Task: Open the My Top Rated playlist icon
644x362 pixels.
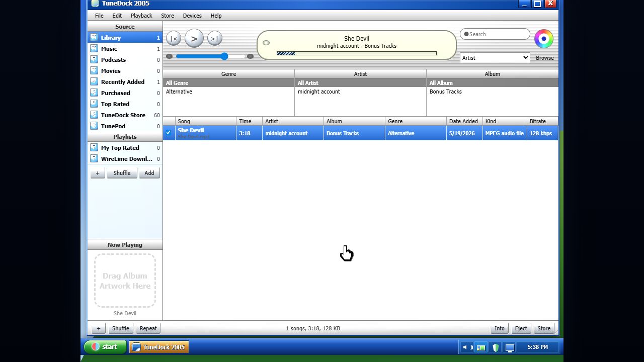Action: click(94, 148)
